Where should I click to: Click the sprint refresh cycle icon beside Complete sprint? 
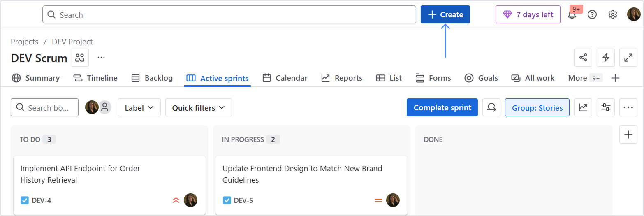point(491,107)
